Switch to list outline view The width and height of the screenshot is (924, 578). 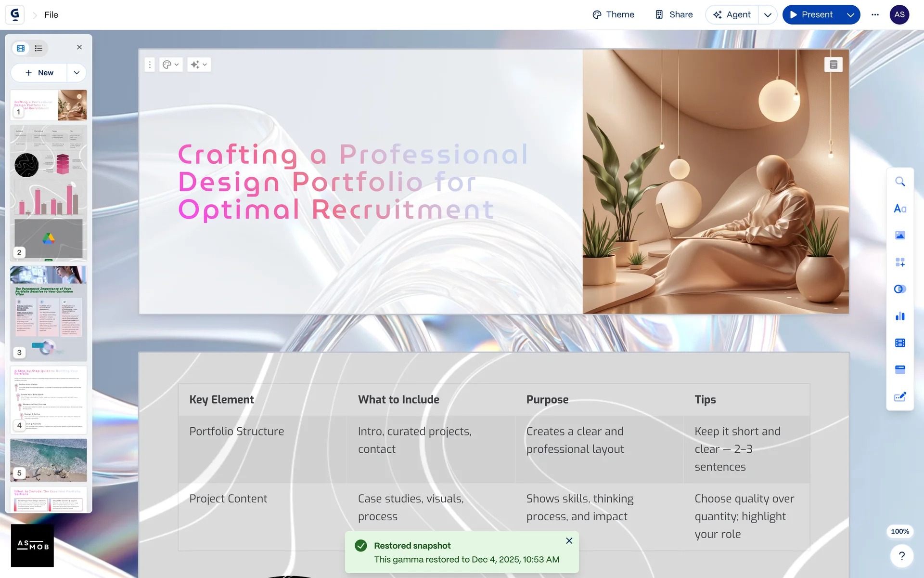(38, 48)
